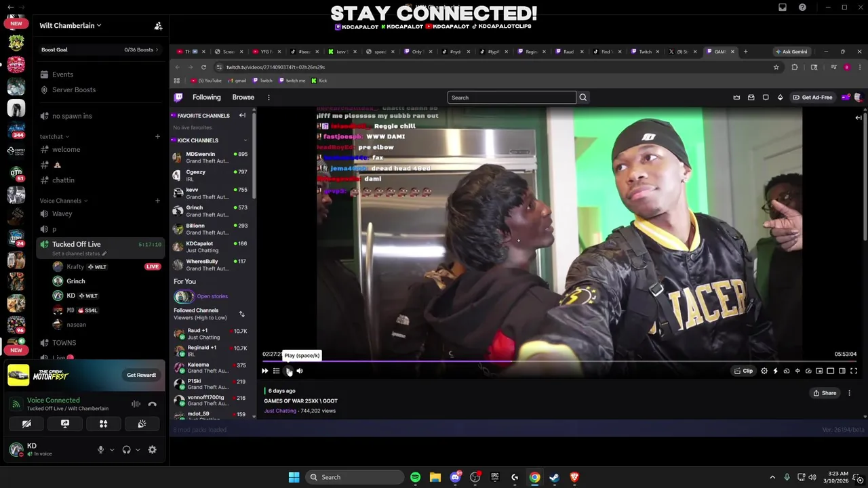Expand the Wilt Chamberlain server menu

coord(71,26)
